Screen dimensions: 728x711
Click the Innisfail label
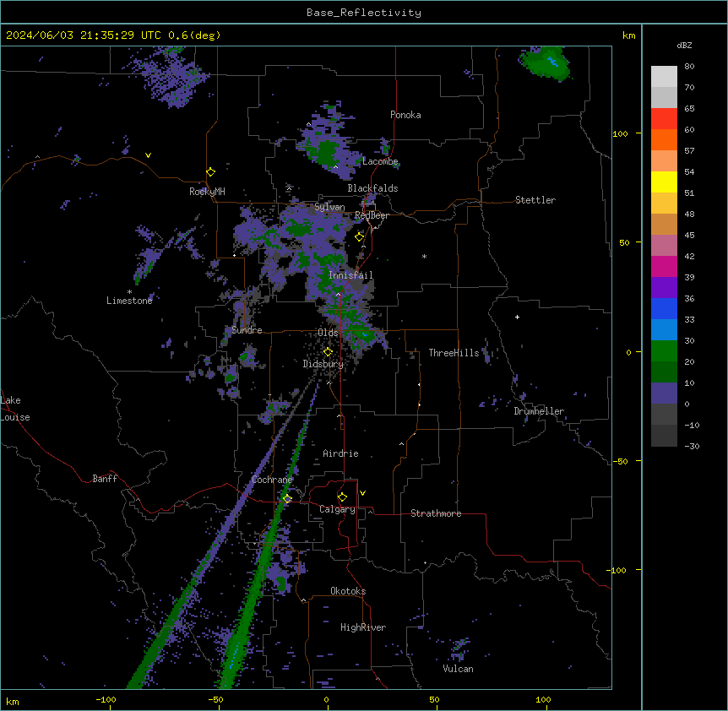(x=350, y=275)
